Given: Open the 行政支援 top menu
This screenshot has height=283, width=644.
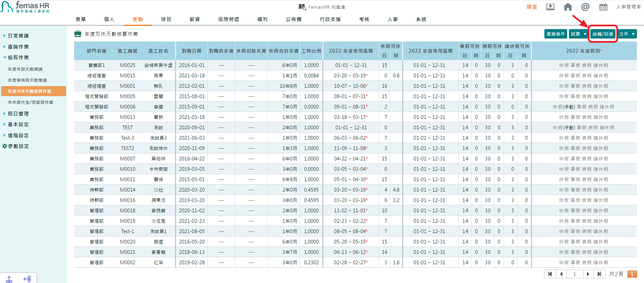Looking at the screenshot, I should click(330, 19).
